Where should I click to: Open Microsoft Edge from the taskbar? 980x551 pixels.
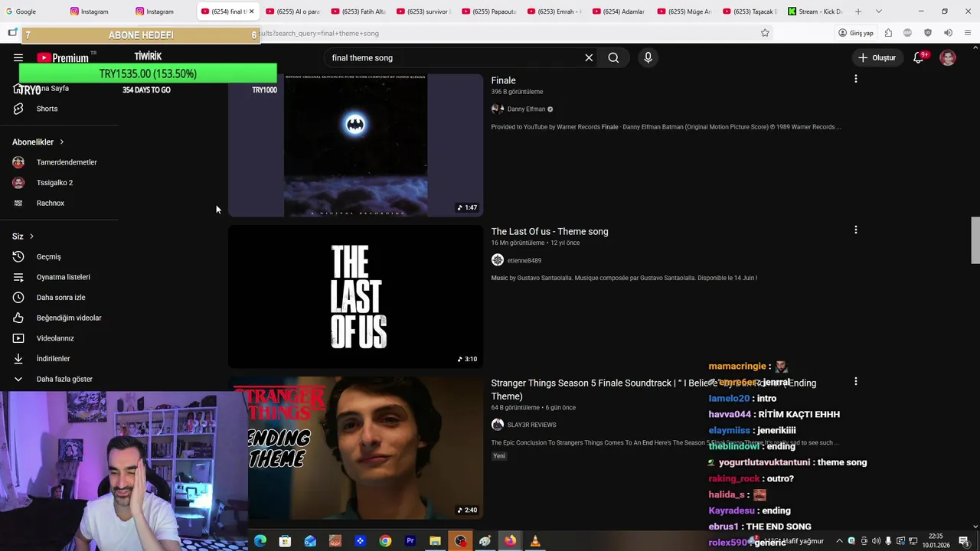click(260, 541)
